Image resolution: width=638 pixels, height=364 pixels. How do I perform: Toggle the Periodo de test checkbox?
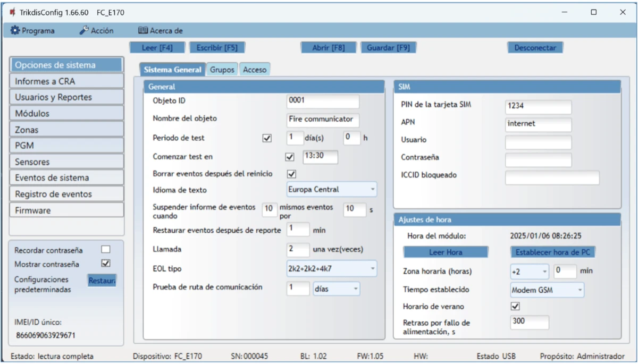point(267,138)
